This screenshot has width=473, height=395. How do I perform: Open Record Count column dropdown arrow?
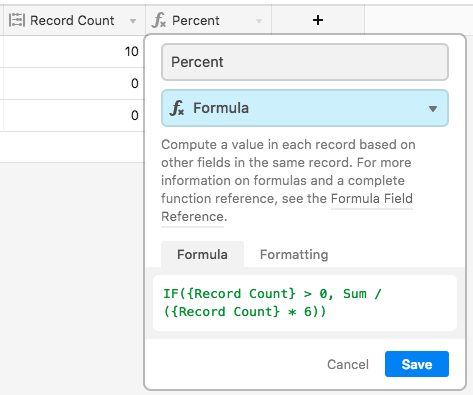(x=133, y=21)
